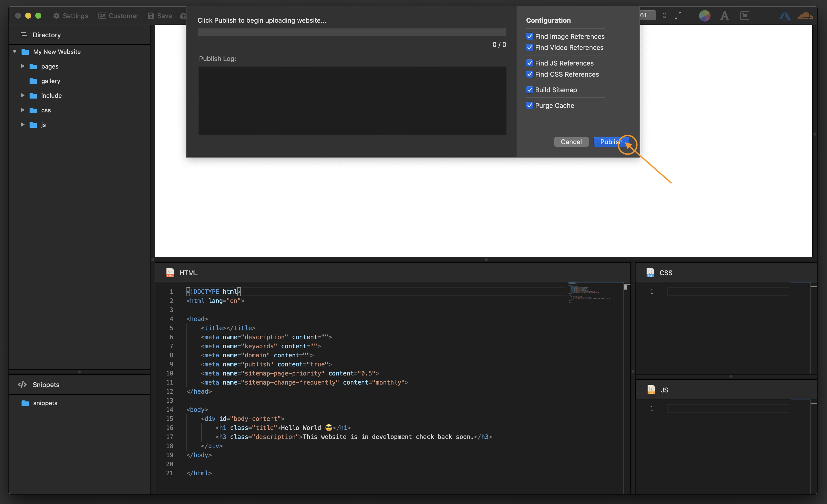Click the css folder icon
Viewport: 827px width, 504px height.
click(x=33, y=110)
